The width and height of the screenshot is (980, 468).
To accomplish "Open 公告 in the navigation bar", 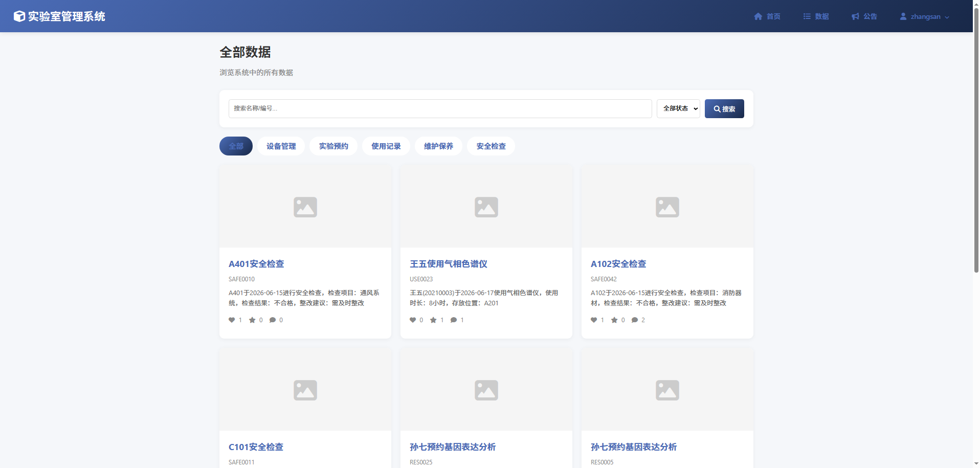I will (864, 16).
